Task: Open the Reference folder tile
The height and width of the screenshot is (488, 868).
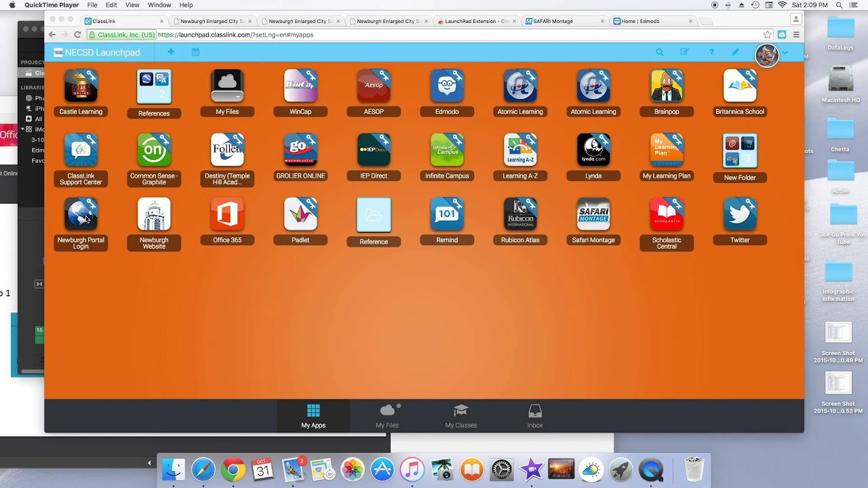Action: pyautogui.click(x=374, y=216)
